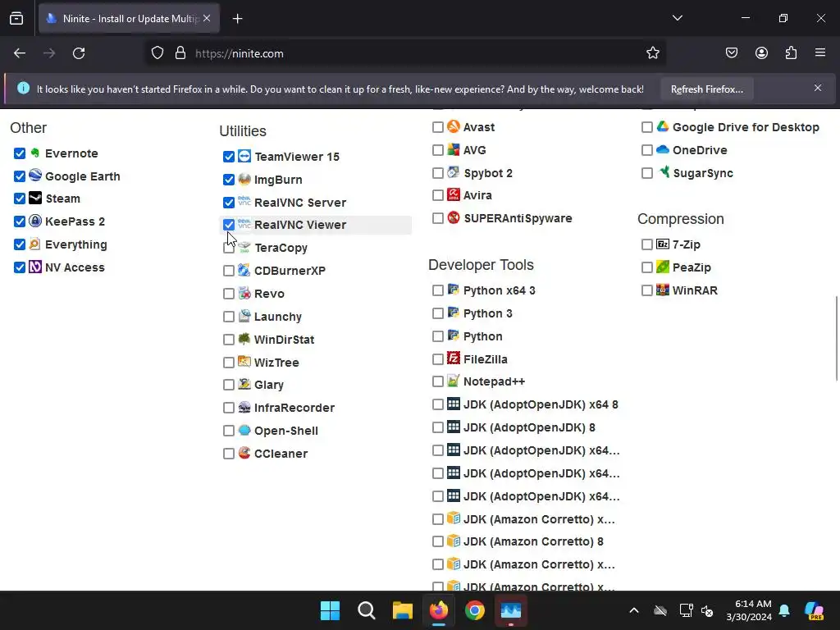Click the CDBurnerXP icon
The height and width of the screenshot is (630, 840).
pos(244,270)
